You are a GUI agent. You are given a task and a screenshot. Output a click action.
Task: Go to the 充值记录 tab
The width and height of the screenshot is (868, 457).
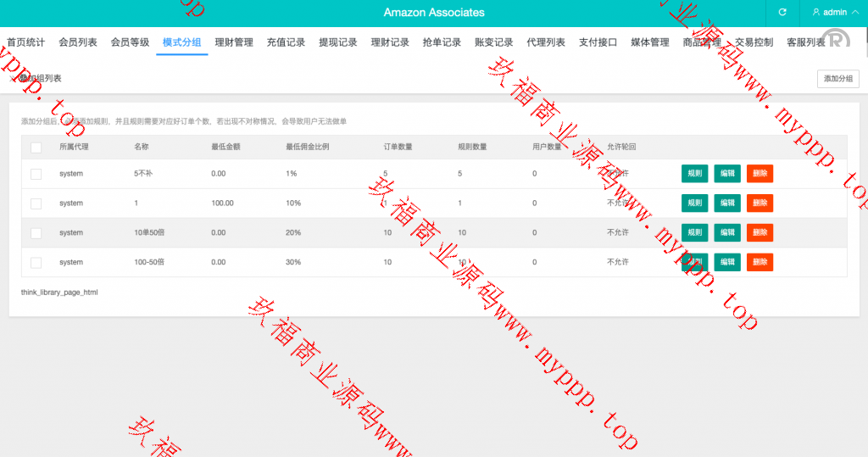pyautogui.click(x=286, y=42)
